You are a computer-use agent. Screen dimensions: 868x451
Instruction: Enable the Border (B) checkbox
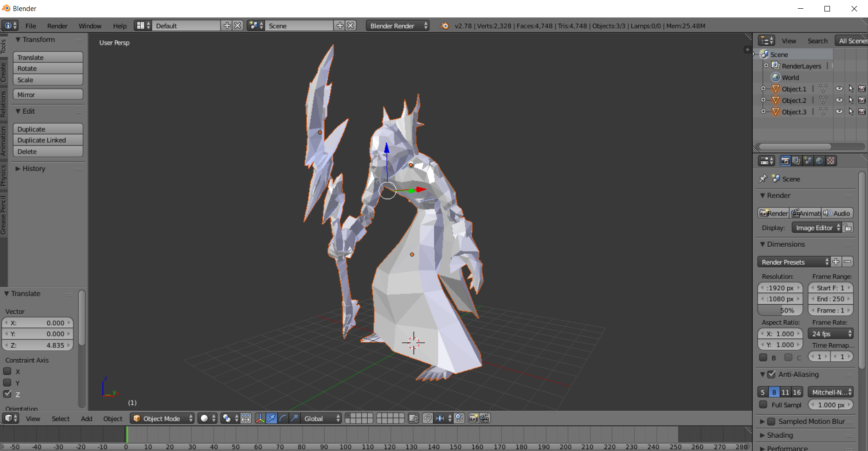pyautogui.click(x=763, y=357)
